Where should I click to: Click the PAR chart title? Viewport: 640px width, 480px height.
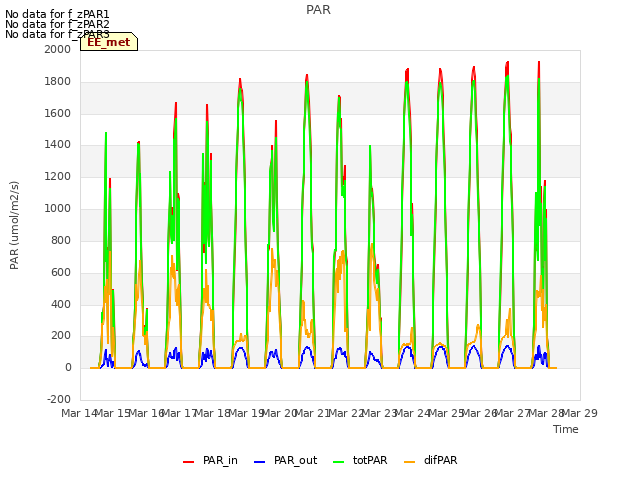coord(318,10)
